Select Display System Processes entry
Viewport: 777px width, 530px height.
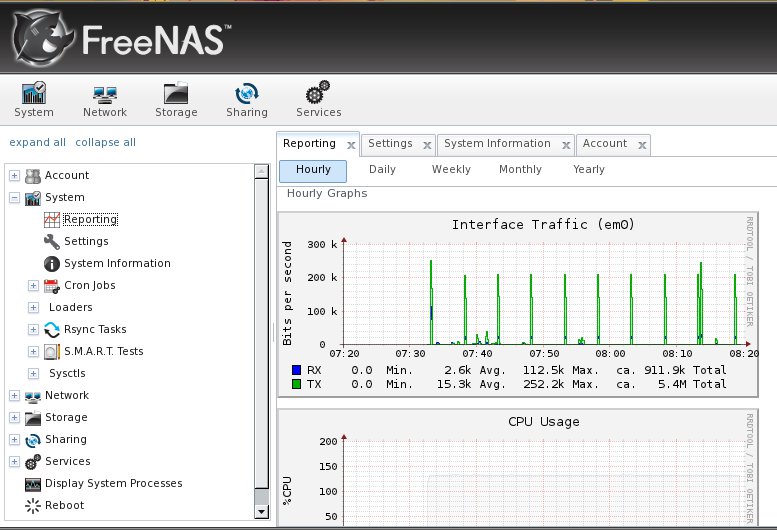click(113, 483)
